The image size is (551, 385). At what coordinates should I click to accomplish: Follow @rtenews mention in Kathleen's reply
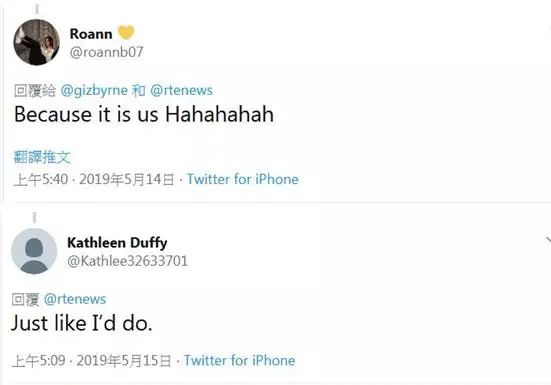[x=75, y=299]
